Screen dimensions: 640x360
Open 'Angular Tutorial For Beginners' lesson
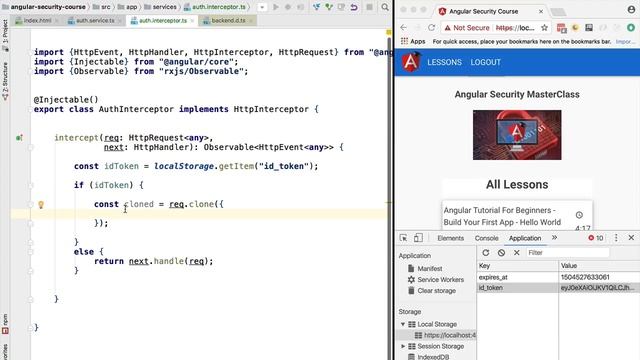click(502, 216)
